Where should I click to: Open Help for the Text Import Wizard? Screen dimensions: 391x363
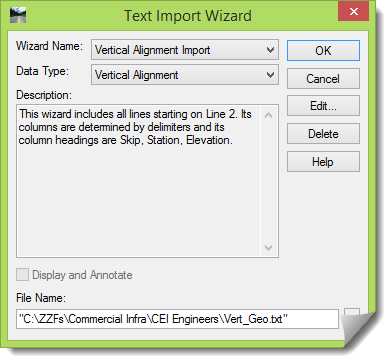pyautogui.click(x=323, y=162)
